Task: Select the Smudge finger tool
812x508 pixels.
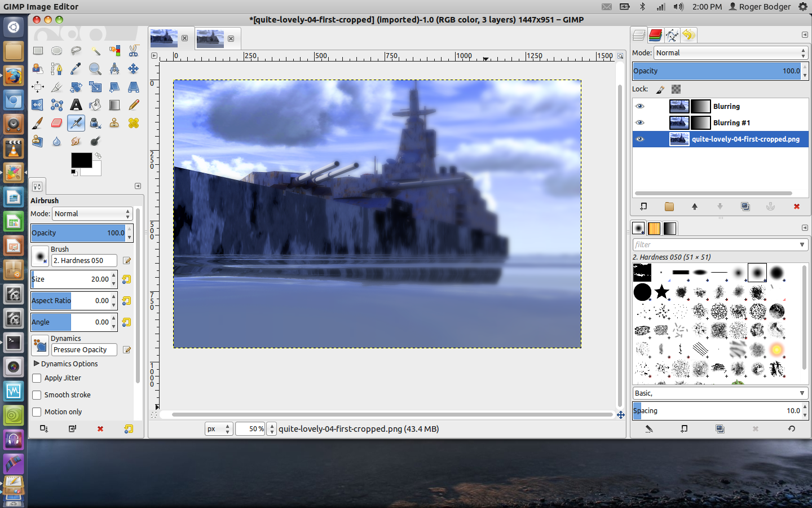Action: (x=76, y=141)
